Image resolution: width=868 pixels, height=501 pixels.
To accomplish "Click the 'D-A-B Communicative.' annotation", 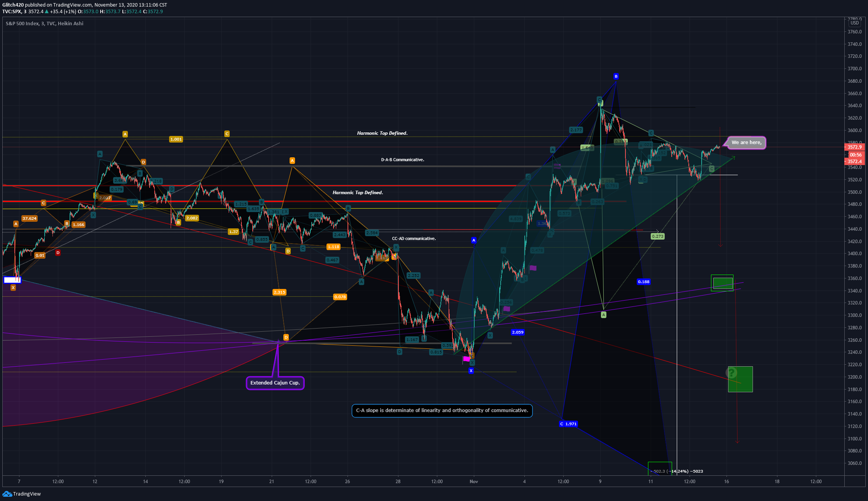I will tap(402, 160).
